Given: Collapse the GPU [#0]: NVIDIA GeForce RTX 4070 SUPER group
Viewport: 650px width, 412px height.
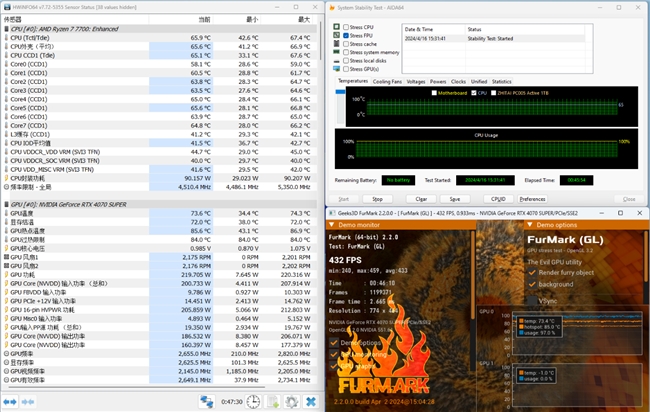Looking at the screenshot, I should (x=6, y=205).
